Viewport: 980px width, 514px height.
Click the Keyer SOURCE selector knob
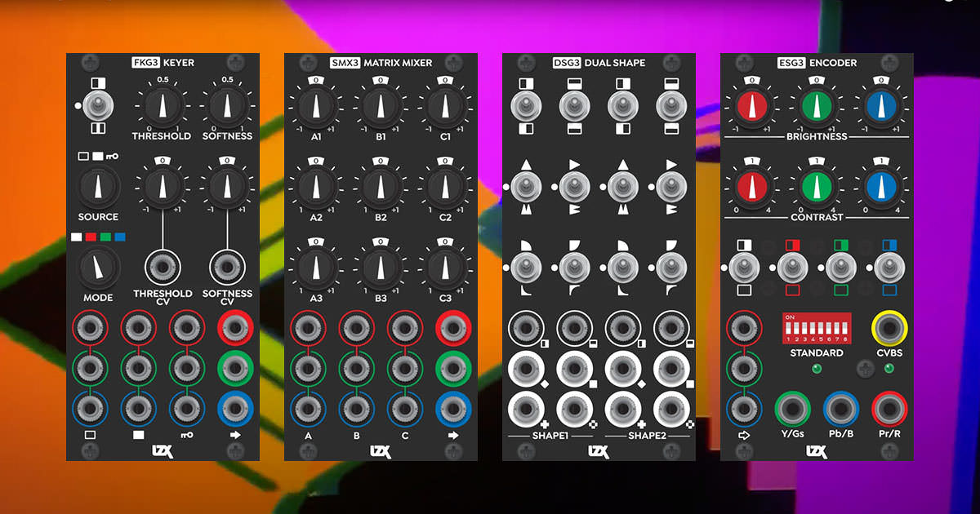(98, 187)
